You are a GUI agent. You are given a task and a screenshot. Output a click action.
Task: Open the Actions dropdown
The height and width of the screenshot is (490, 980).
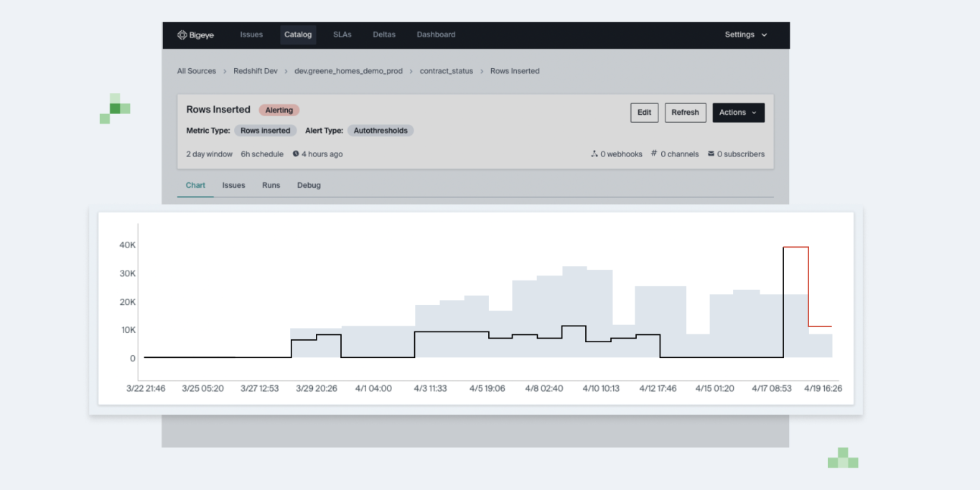(x=738, y=113)
